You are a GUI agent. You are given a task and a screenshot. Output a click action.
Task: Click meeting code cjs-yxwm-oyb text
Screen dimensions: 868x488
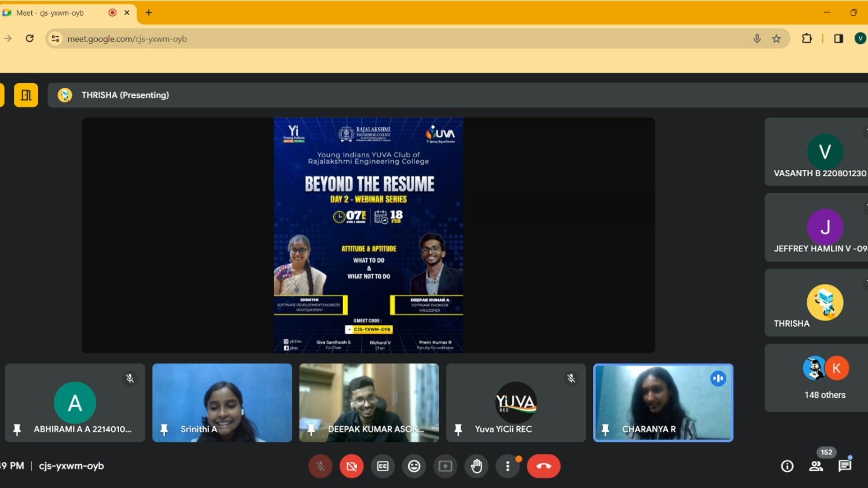click(x=71, y=465)
